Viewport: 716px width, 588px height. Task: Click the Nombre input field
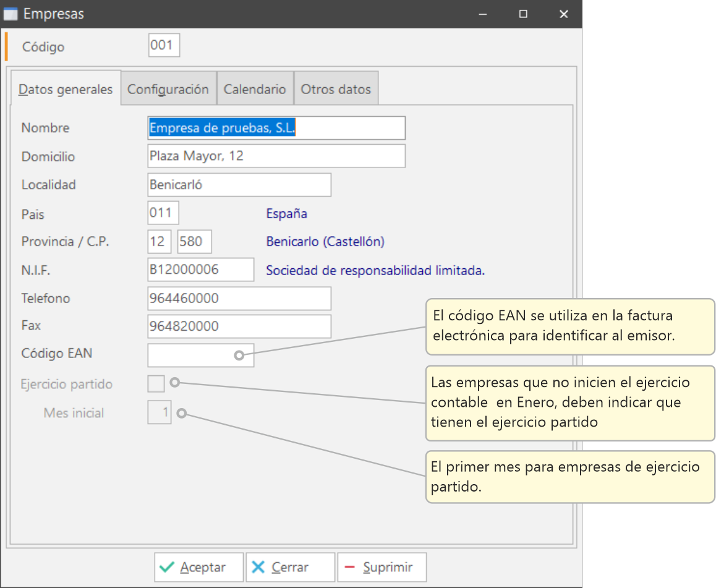276,128
